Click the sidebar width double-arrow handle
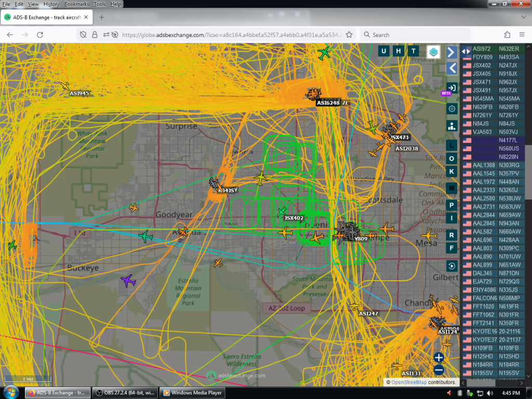 466,51
